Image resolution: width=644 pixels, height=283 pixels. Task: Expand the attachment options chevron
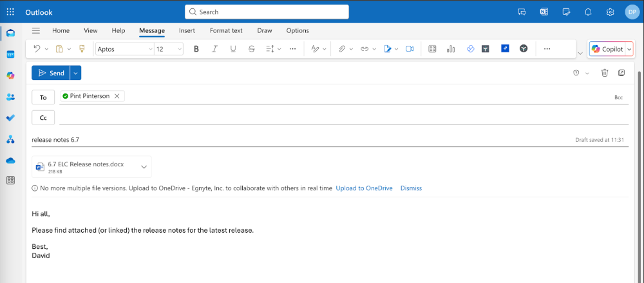coord(144,167)
